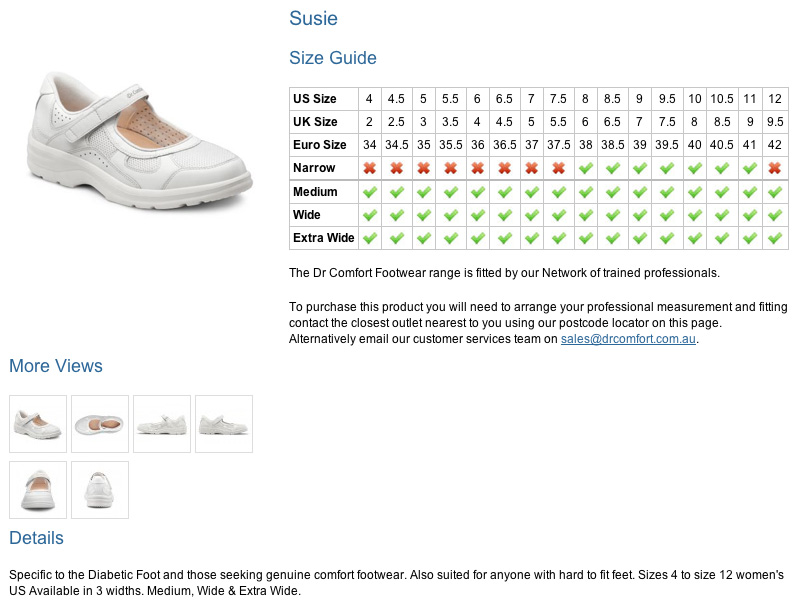Image resolution: width=800 pixels, height=613 pixels.
Task: Click the green check for Narrow US size 8
Action: click(586, 168)
